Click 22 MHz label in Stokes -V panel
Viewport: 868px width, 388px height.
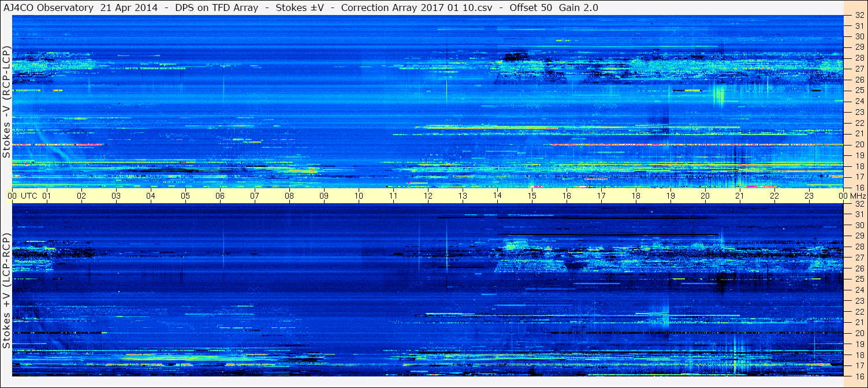pos(859,123)
